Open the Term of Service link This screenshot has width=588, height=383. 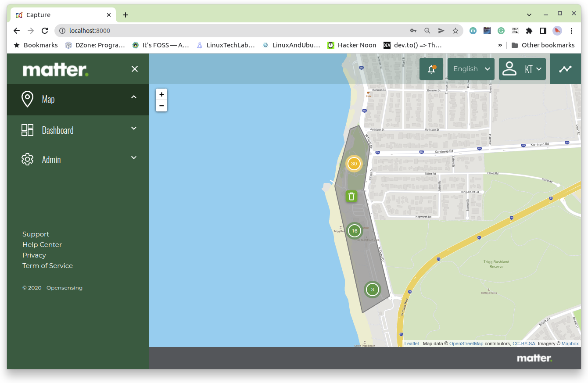point(47,266)
